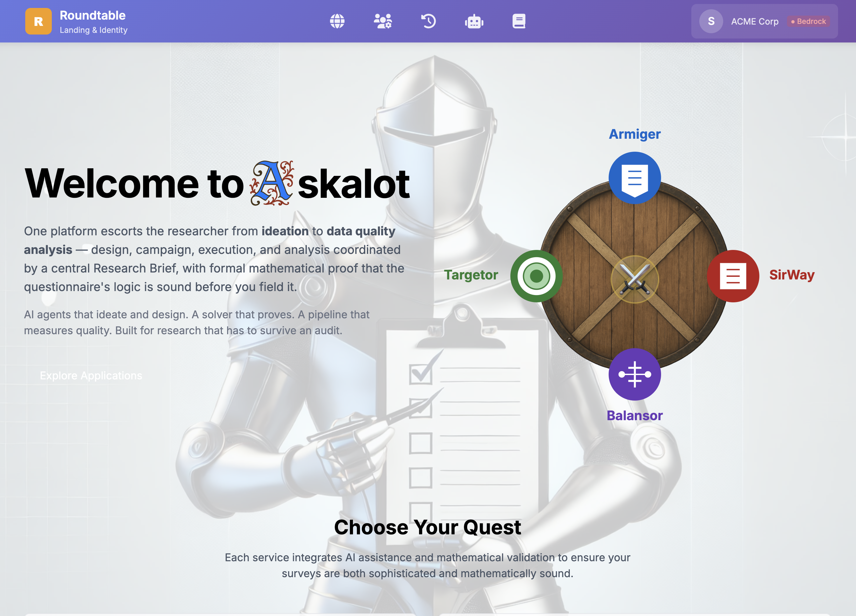Click the Balansor label
This screenshot has height=616, width=856.
pyautogui.click(x=635, y=415)
